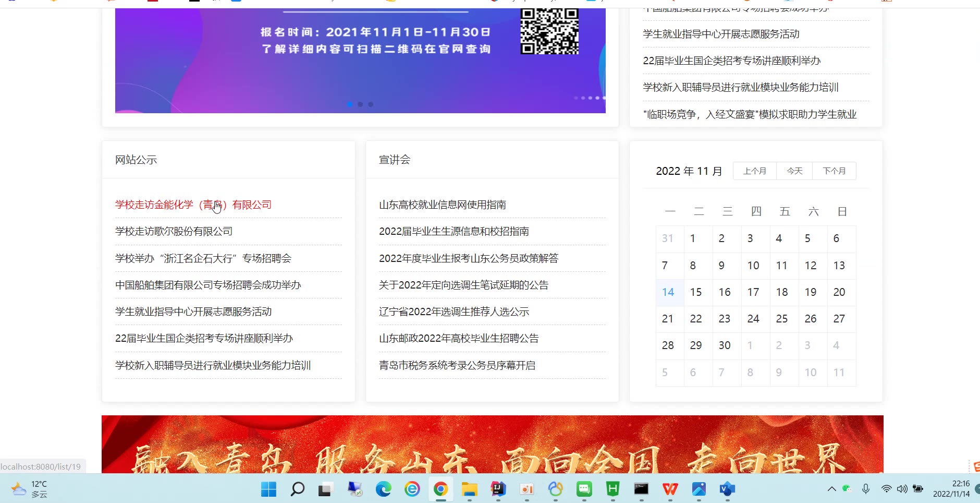Click the 今天 (today) calendar button

click(x=794, y=171)
